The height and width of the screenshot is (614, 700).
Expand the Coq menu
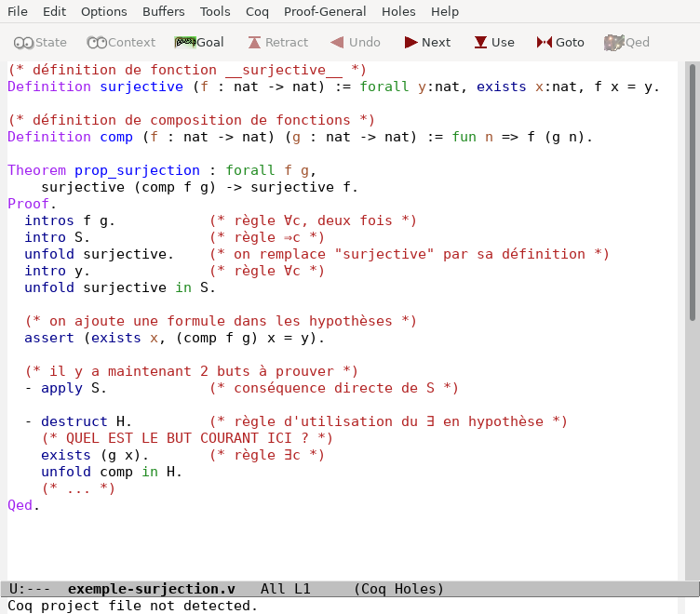[257, 12]
